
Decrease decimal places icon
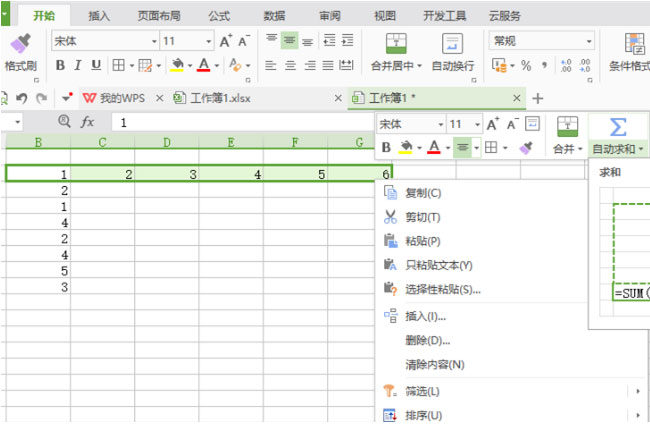click(x=585, y=65)
